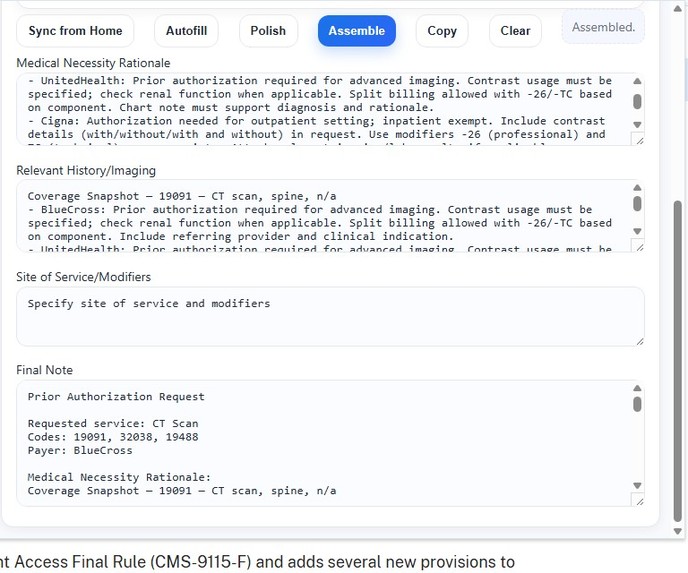688x573 pixels.
Task: Click the 'Assembled.' status message
Action: (603, 27)
